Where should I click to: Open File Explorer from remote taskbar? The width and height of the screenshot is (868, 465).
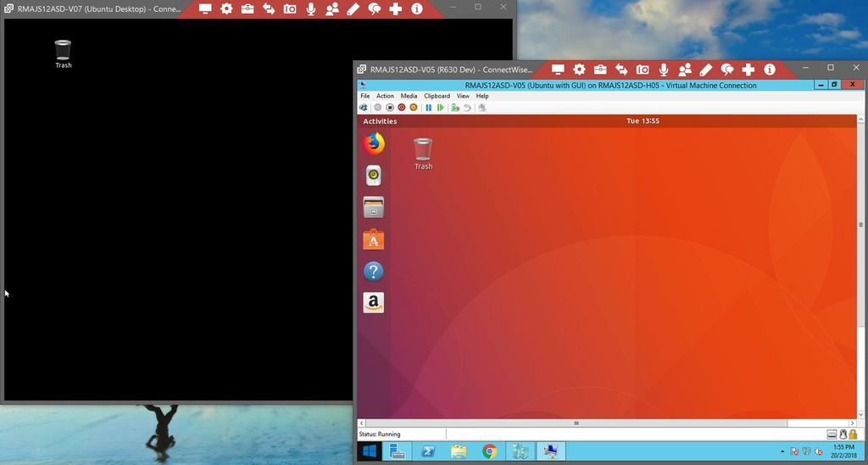click(x=459, y=451)
